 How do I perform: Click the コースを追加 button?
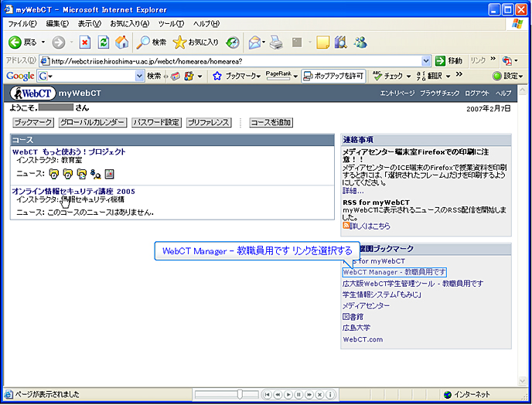coord(271,122)
